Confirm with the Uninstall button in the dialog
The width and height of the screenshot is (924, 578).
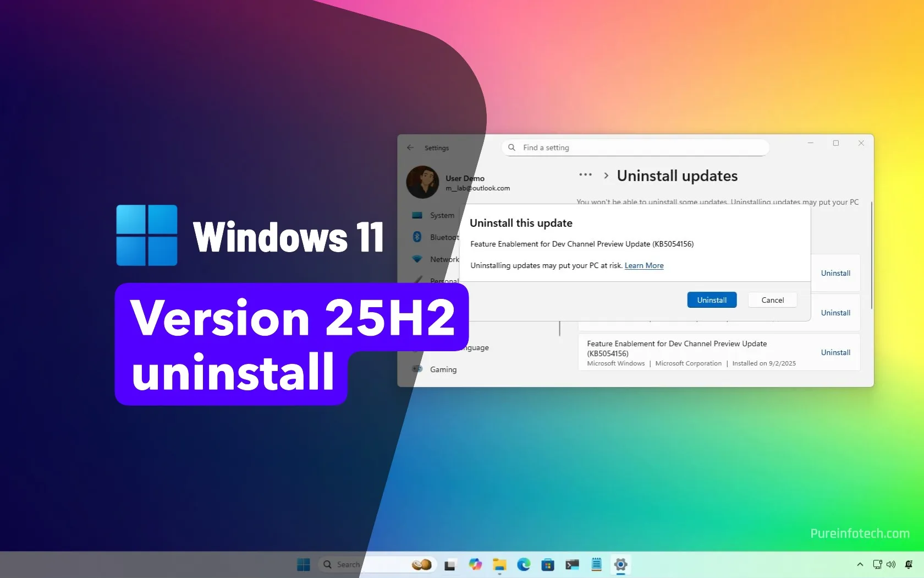point(711,299)
